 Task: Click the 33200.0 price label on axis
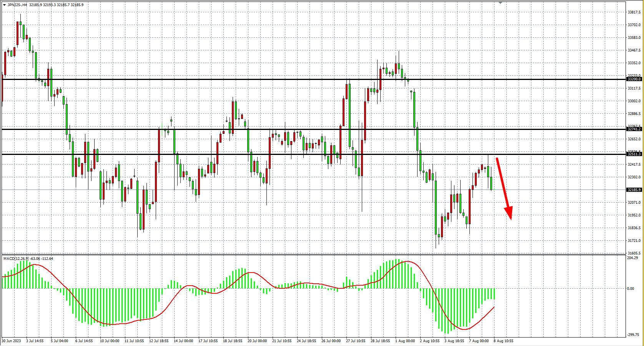634,79
